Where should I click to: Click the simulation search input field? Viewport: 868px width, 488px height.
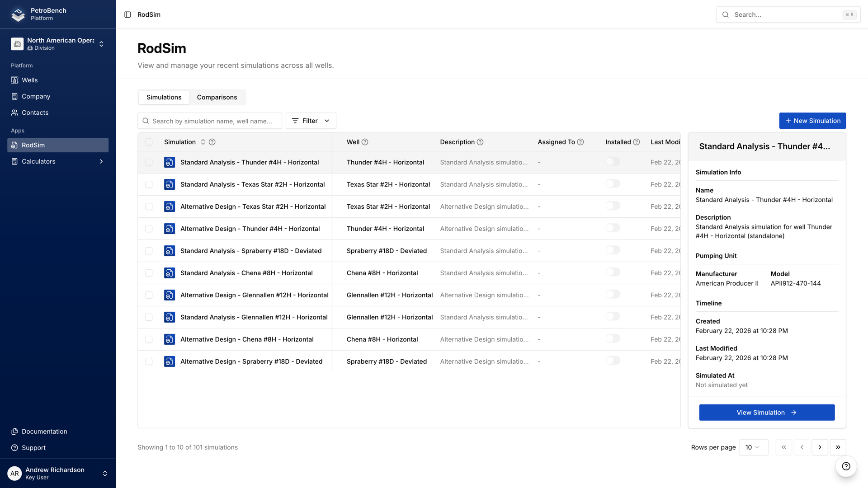210,121
